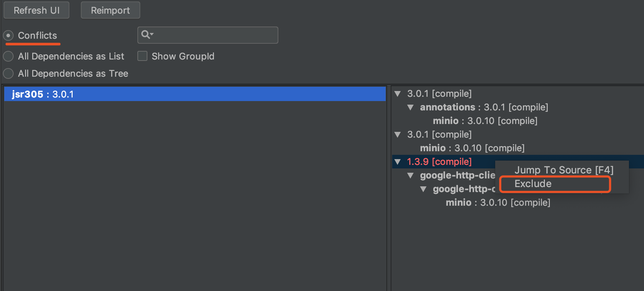The height and width of the screenshot is (291, 644).
Task: Collapse the nested google-http-client child arrow
Action: [x=423, y=189]
